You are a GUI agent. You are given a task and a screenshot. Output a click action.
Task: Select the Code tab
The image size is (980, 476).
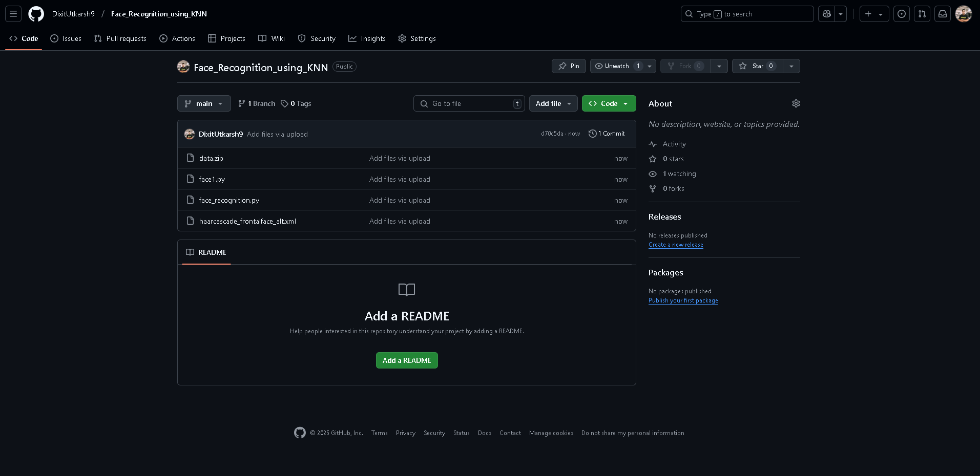click(24, 38)
